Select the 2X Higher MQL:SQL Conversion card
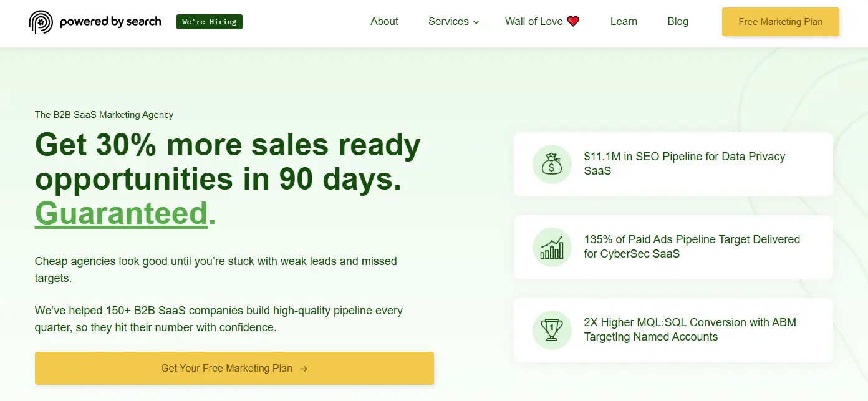This screenshot has width=868, height=401. [673, 331]
